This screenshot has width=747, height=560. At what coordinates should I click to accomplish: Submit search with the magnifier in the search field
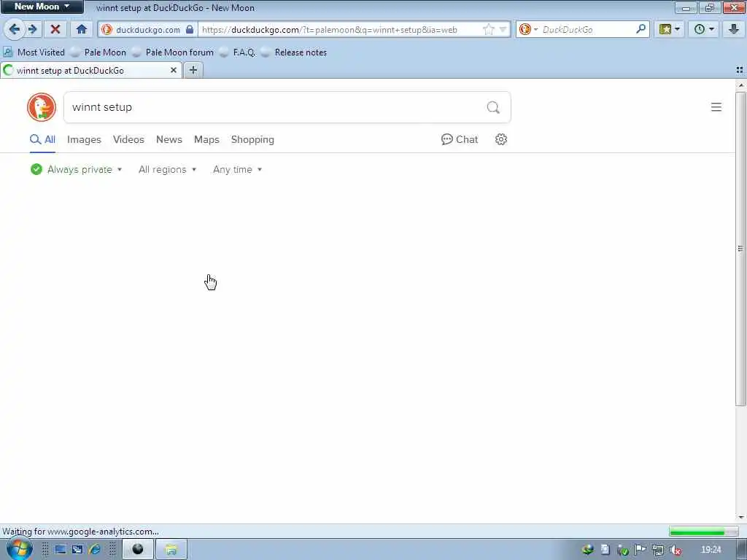493,107
